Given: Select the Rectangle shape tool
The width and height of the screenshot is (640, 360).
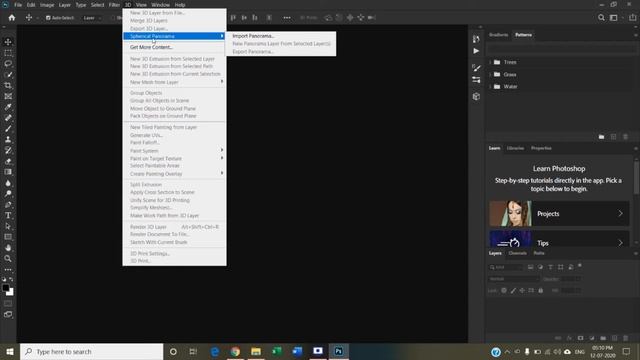Looking at the screenshot, I should coord(8,237).
